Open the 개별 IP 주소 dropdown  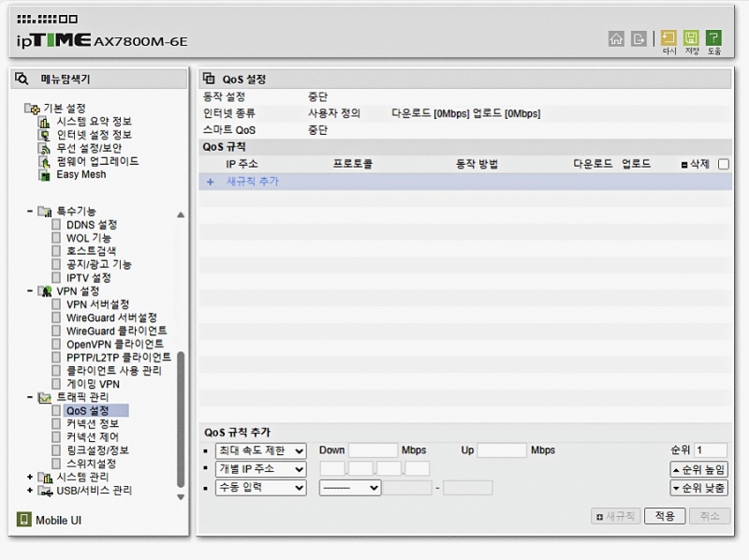260,469
